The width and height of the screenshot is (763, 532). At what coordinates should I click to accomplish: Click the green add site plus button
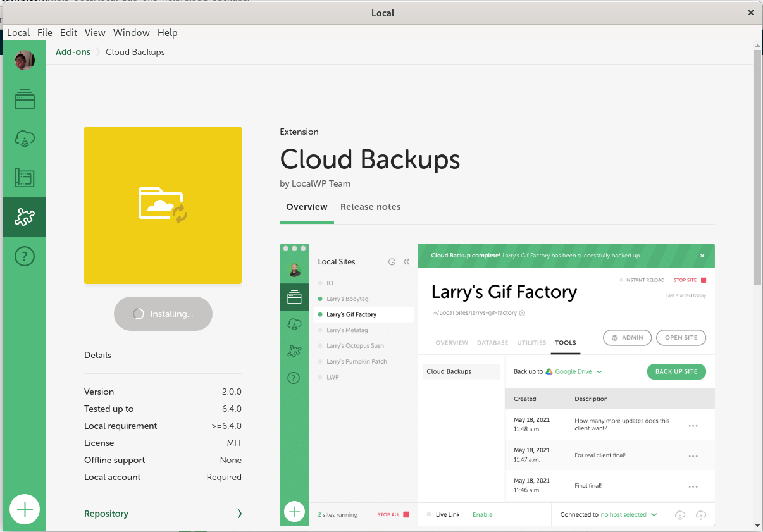click(25, 509)
